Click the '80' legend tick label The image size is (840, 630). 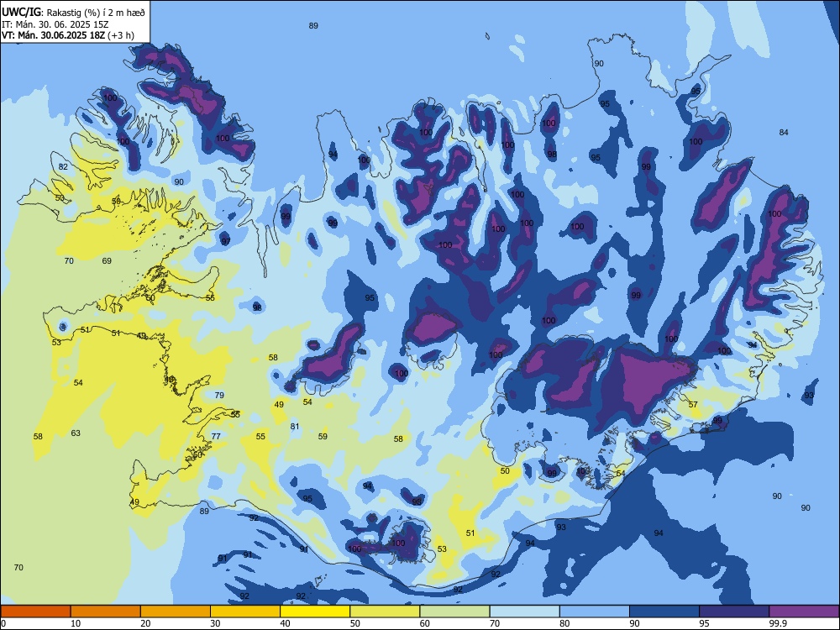click(564, 623)
